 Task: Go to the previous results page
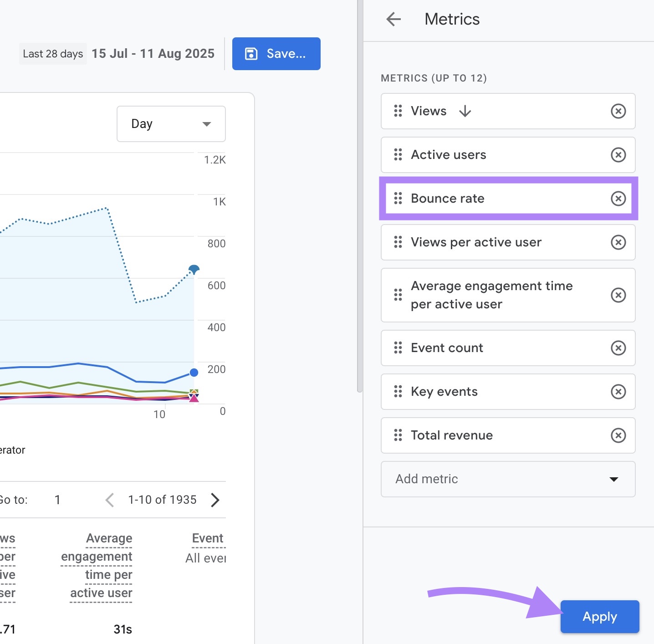click(x=109, y=500)
